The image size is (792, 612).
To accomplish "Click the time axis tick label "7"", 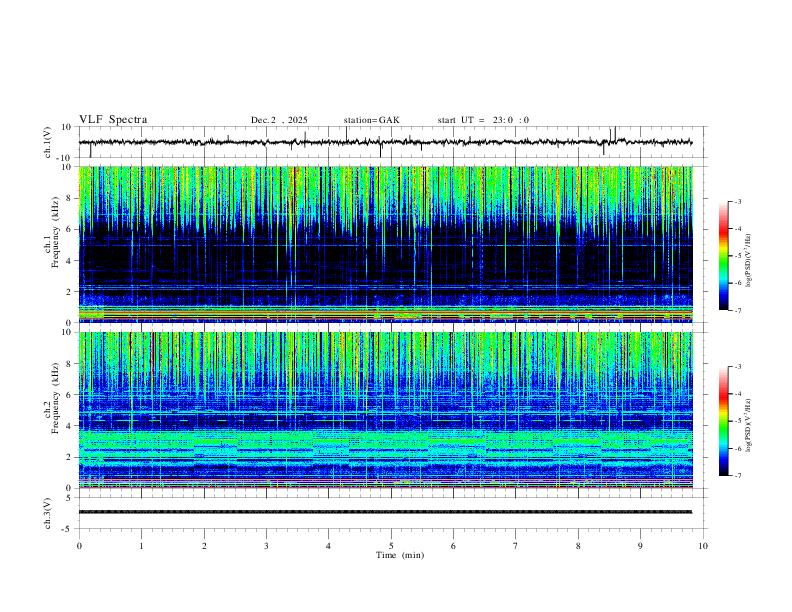I will coord(516,546).
